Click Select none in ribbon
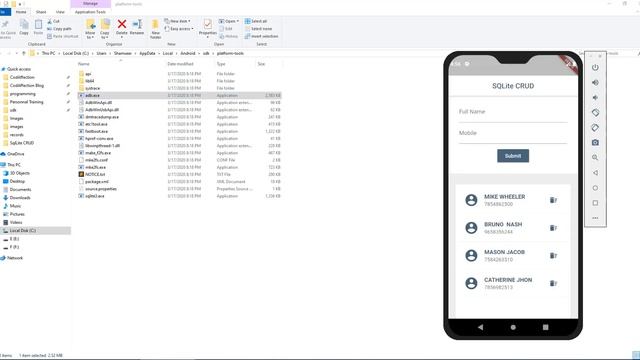 pos(258,29)
